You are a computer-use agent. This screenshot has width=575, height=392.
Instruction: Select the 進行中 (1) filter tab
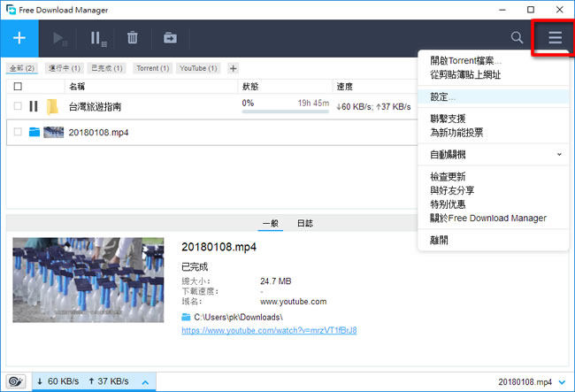point(65,68)
